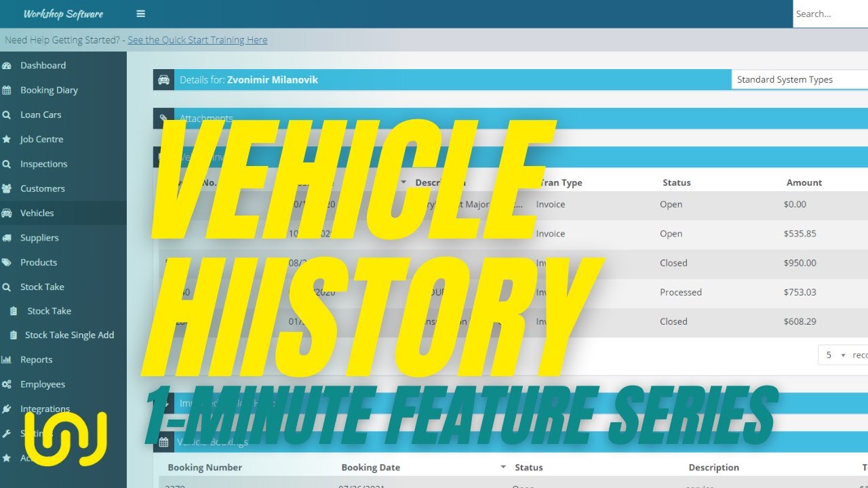Click the Vehicle Bookings calendar icon
Image resolution: width=868 pixels, height=488 pixels.
(x=163, y=442)
